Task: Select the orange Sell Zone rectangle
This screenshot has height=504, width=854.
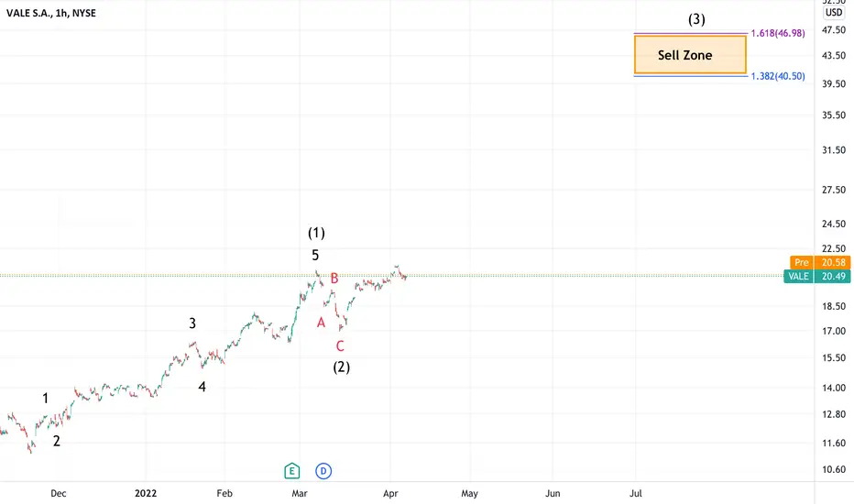Action: (690, 54)
